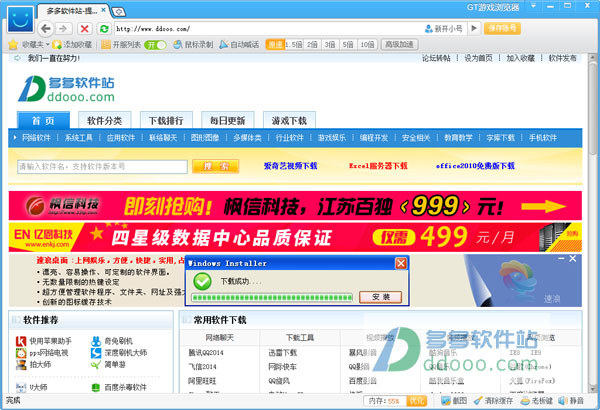This screenshot has width=600, height=410.
Task: Open a new tab with the new tab button
Action: click(118, 12)
